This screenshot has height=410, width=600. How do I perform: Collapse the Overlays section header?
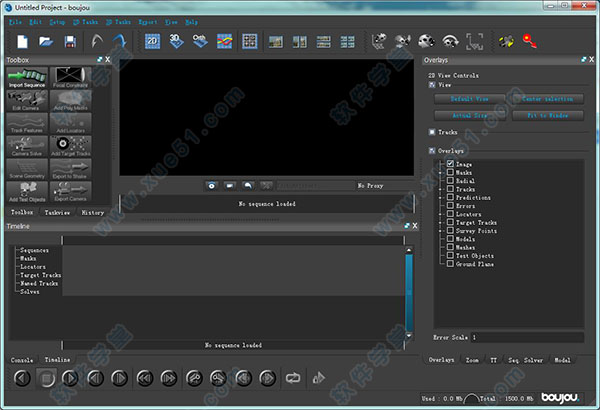click(432, 151)
